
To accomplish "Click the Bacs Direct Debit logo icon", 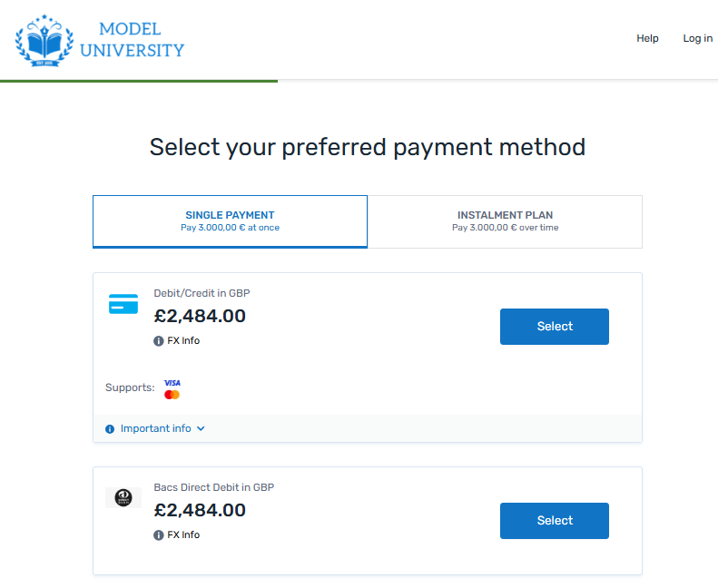I will coord(123,497).
